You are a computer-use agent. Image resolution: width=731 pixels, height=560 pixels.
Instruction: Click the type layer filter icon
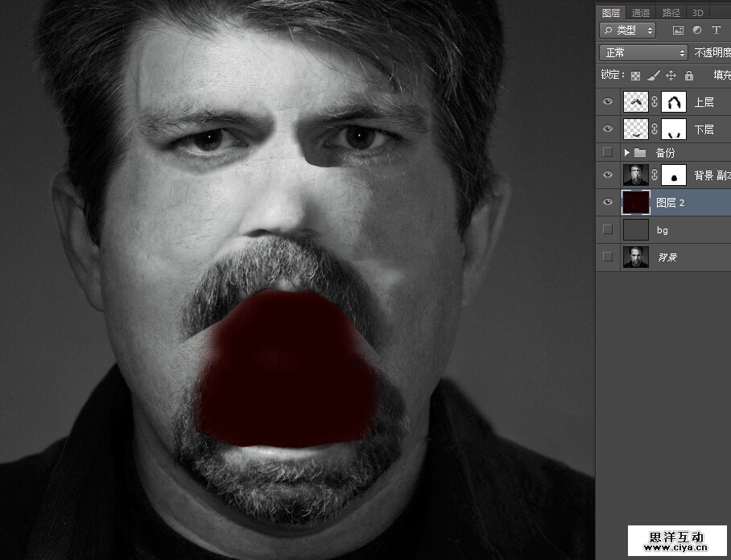tap(717, 31)
